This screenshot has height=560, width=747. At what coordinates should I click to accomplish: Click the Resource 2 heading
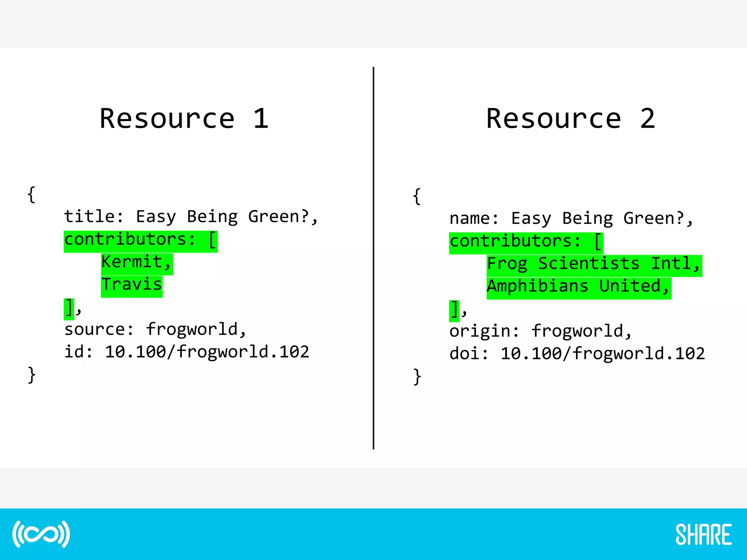point(571,119)
